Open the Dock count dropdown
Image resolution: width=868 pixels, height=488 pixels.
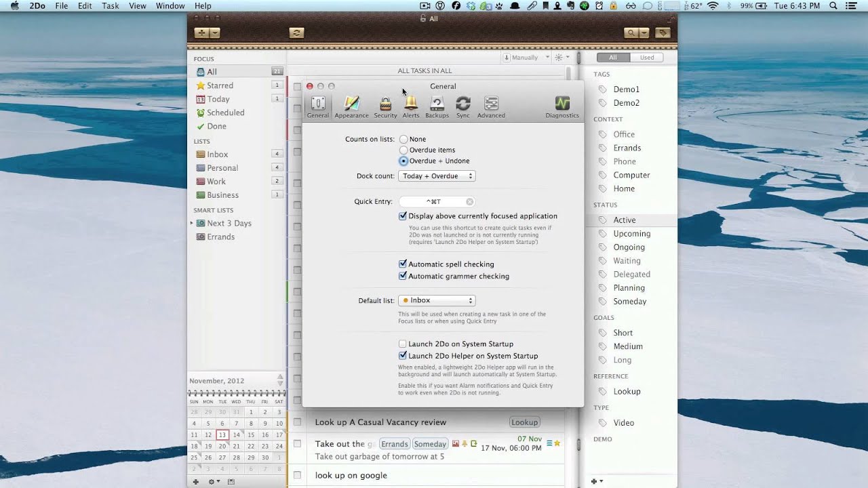point(436,176)
